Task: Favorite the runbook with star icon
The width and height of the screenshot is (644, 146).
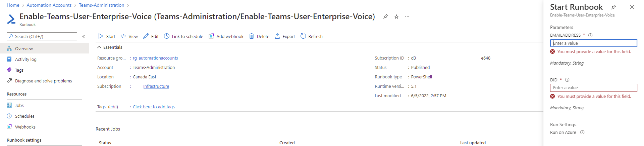Action: (396, 16)
